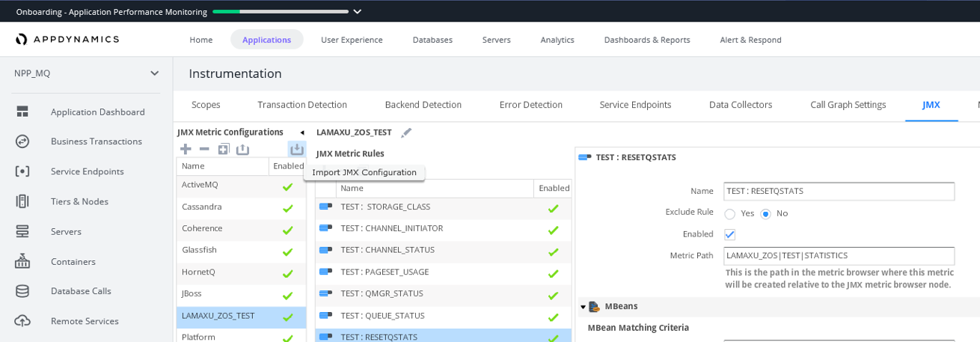Select Yes for Exclude Rule
The width and height of the screenshot is (980, 342).
tap(729, 214)
